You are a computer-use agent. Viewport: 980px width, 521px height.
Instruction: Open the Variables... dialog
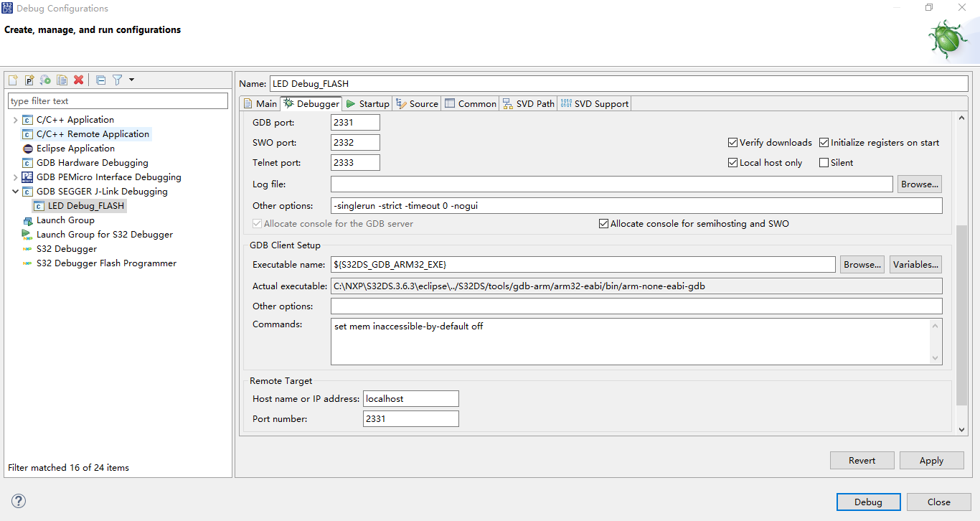915,265
